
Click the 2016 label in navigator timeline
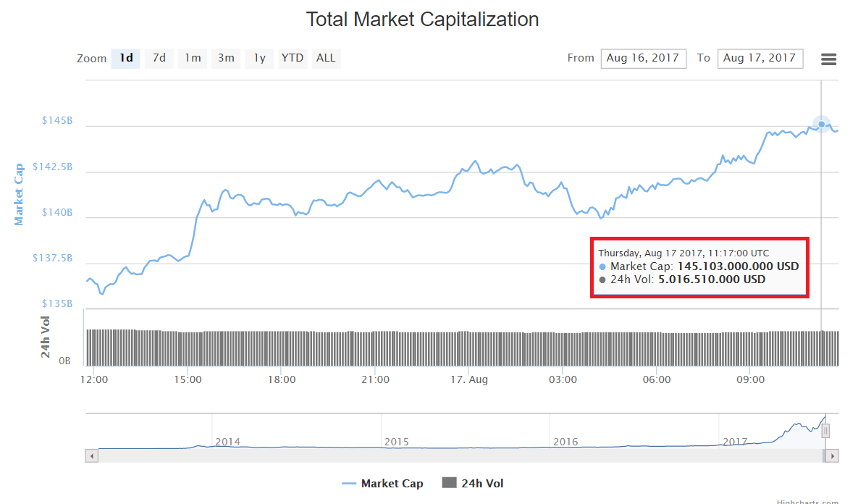click(x=565, y=441)
